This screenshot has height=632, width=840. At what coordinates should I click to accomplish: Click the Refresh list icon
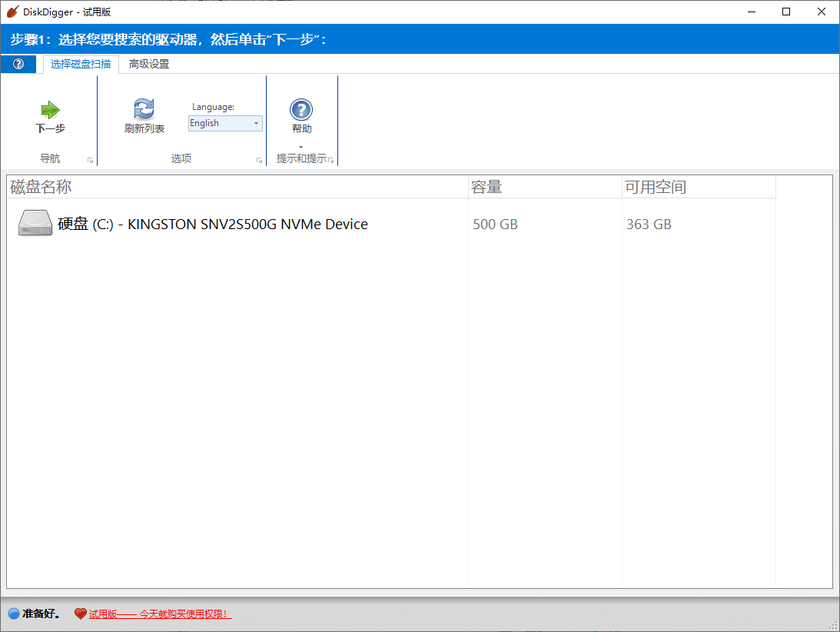point(144,109)
